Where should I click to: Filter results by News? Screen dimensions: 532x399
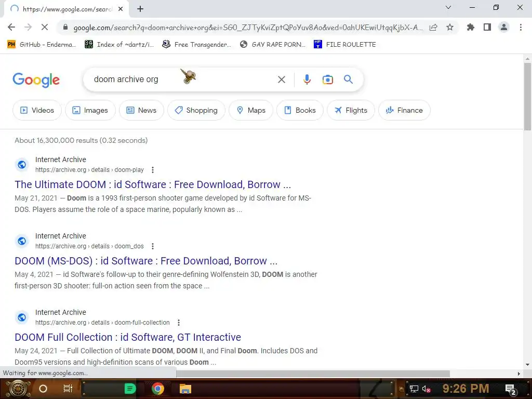(x=141, y=110)
